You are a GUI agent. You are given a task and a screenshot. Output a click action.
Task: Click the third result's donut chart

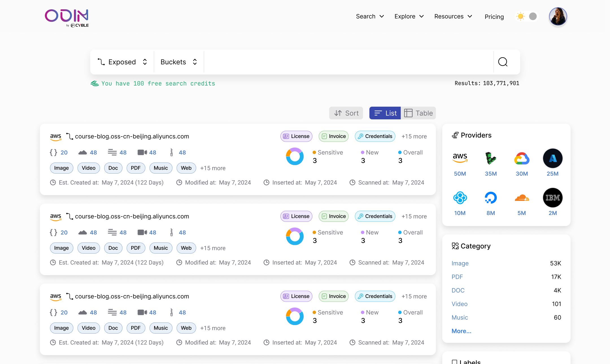coord(295,316)
